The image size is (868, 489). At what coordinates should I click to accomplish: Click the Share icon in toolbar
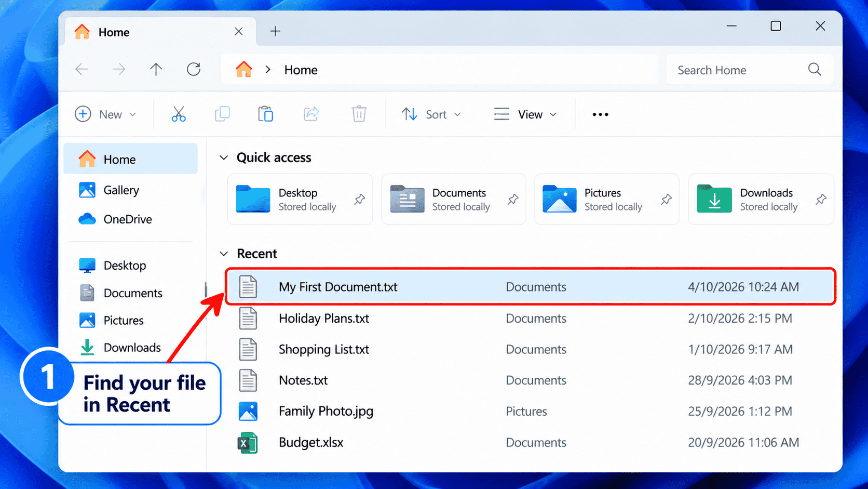click(311, 114)
